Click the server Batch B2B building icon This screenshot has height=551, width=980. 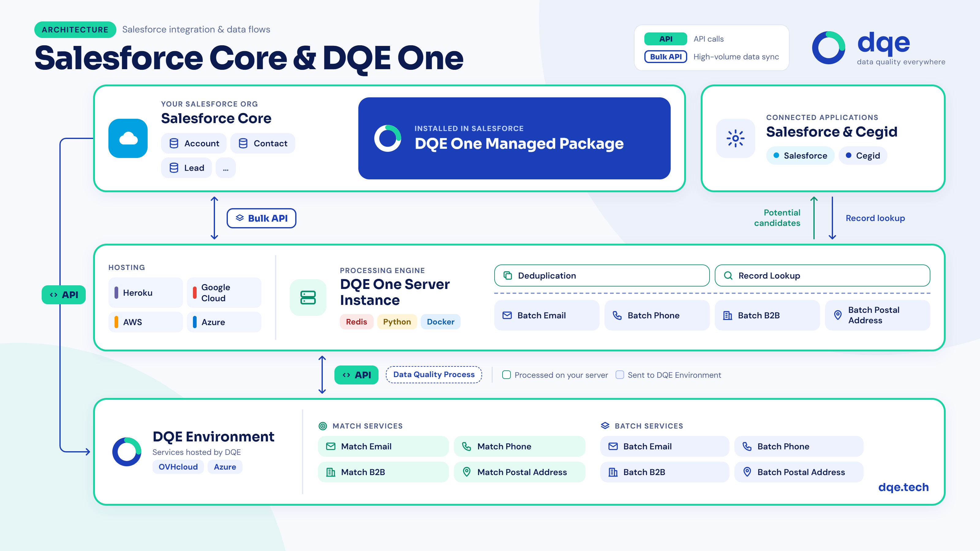point(727,315)
